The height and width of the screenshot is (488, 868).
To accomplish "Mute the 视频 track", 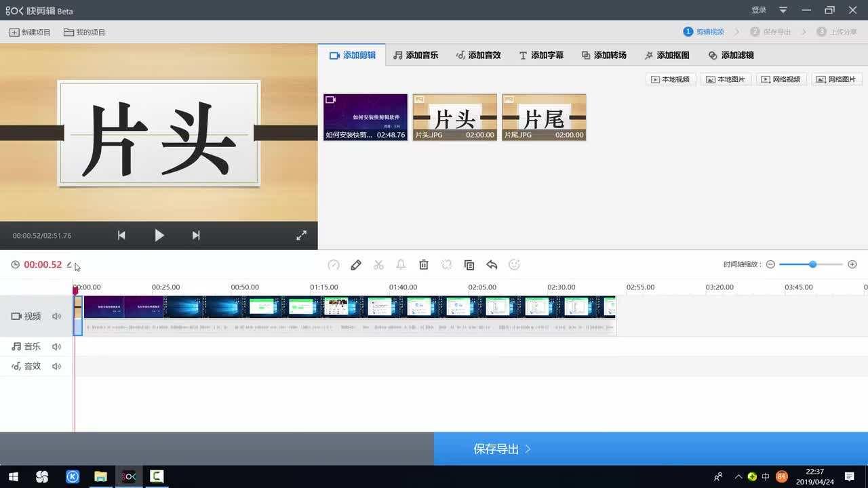I will tap(57, 317).
